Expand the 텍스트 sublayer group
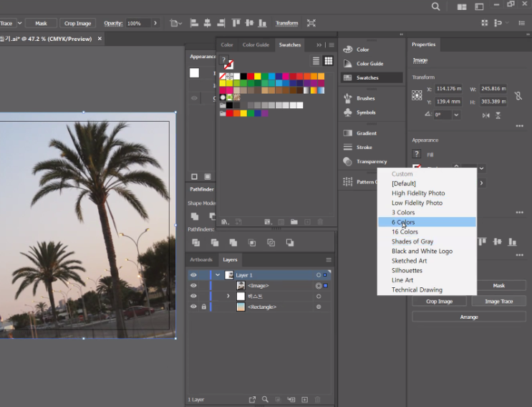The width and height of the screenshot is (532, 407). pyautogui.click(x=228, y=296)
